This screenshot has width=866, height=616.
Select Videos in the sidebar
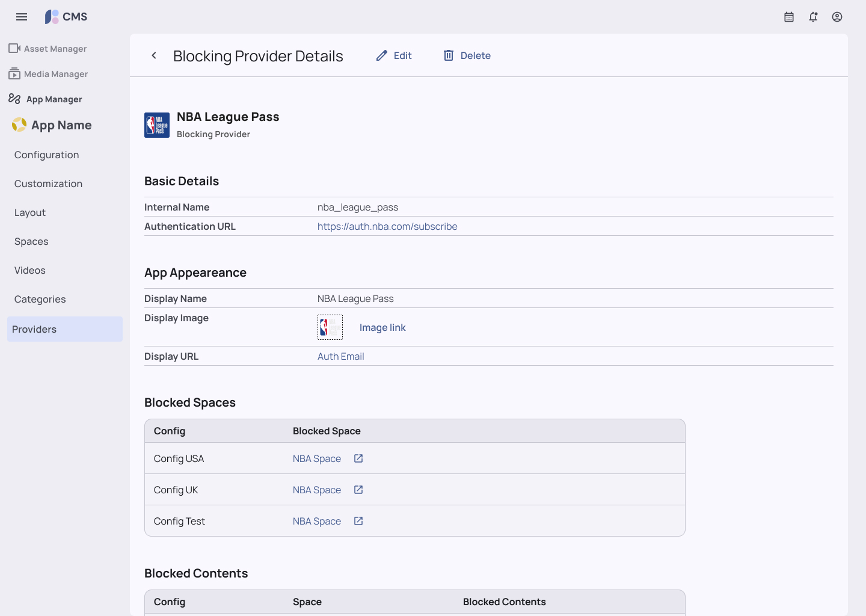[x=30, y=270]
